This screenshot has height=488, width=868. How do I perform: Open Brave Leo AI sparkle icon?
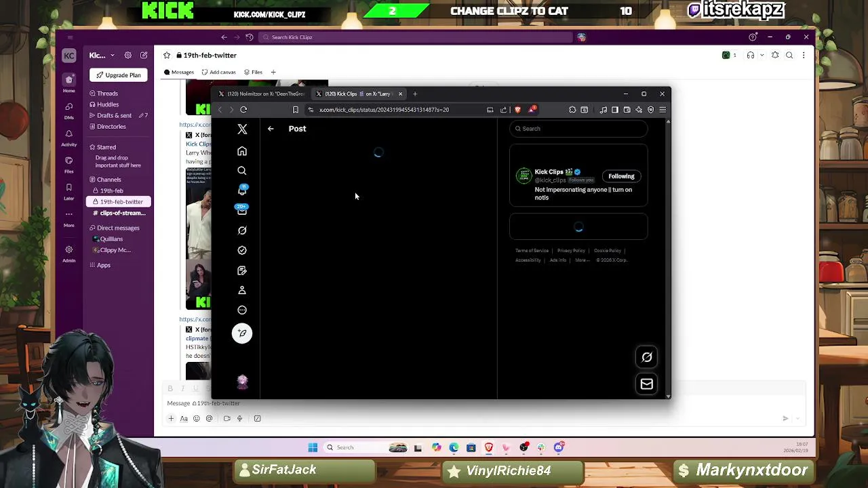(x=639, y=110)
